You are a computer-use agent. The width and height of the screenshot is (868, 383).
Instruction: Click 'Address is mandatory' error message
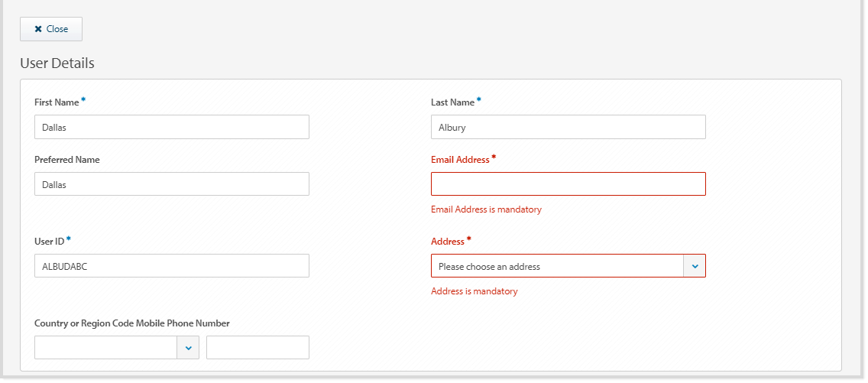point(474,291)
